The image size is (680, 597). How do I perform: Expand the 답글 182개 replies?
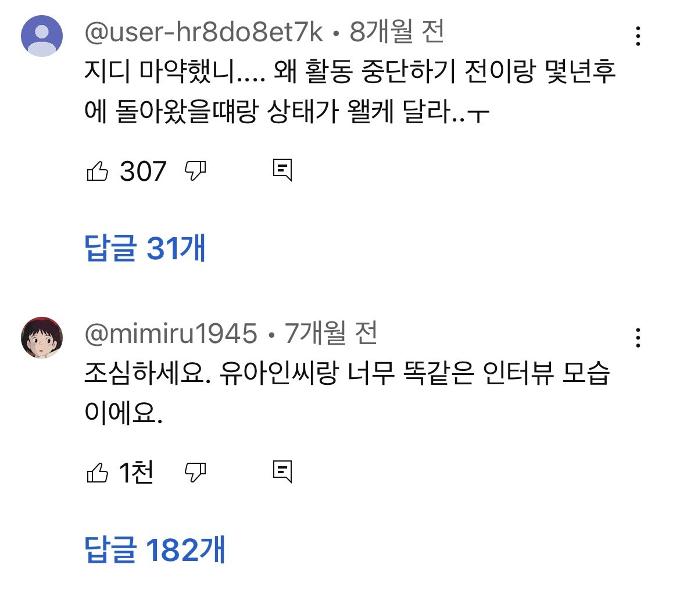(155, 549)
